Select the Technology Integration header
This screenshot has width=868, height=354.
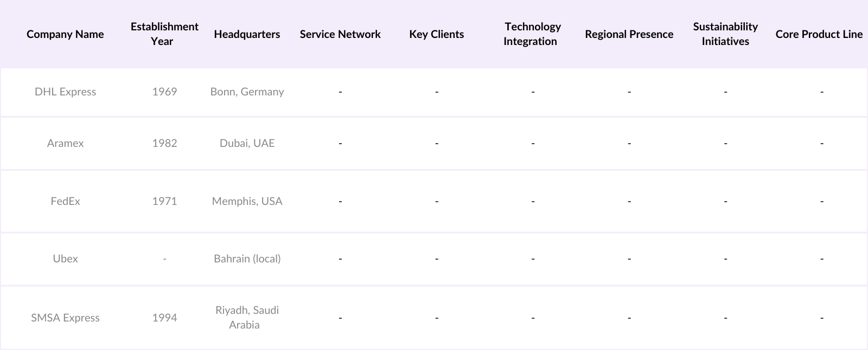tap(532, 34)
